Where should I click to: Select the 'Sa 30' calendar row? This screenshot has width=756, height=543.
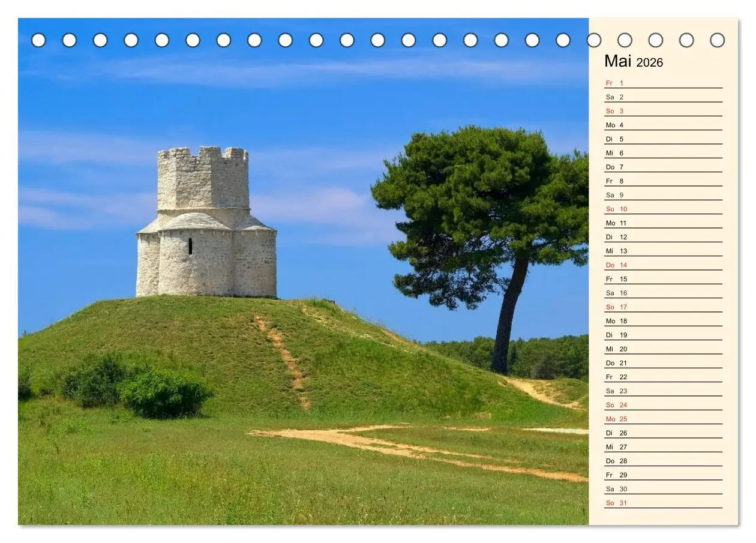pos(663,489)
